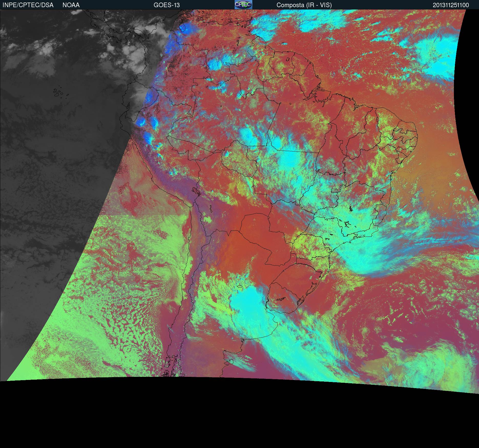Click the CPTEC logo in the header
This screenshot has width=479, height=448.
click(x=243, y=5)
